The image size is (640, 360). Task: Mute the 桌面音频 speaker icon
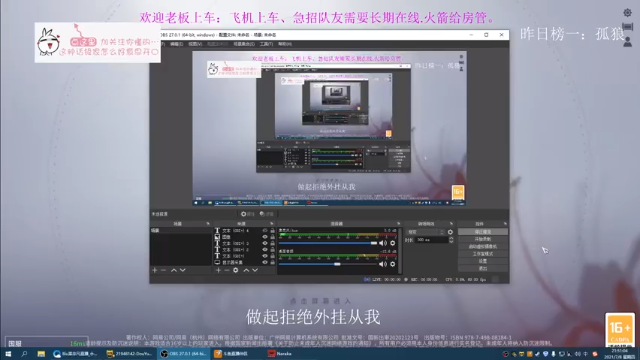pos(383,264)
